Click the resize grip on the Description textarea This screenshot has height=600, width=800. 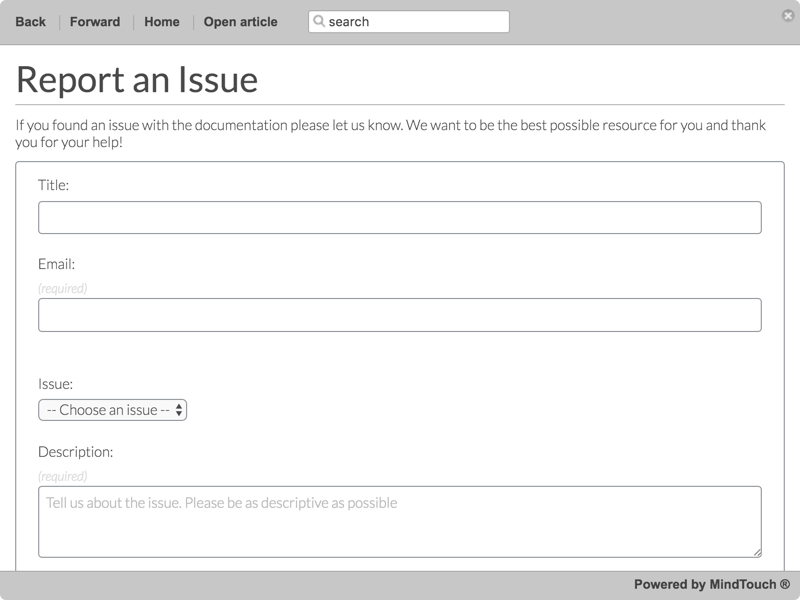pos(757,549)
